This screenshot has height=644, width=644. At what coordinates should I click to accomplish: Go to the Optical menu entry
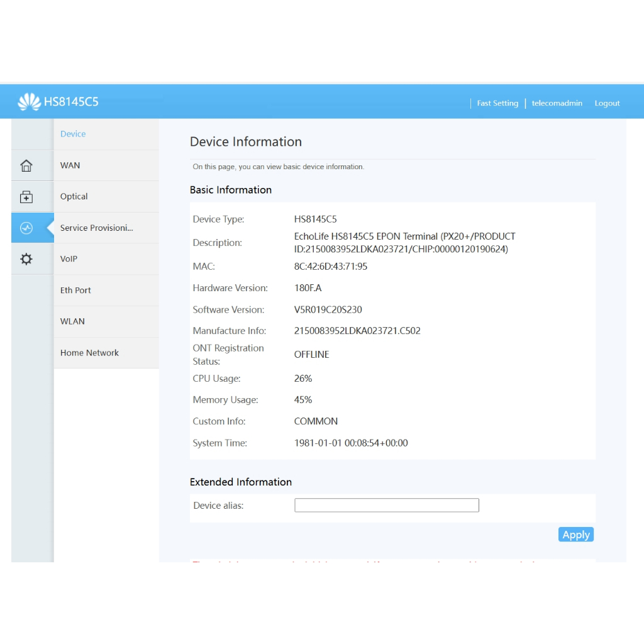74,197
